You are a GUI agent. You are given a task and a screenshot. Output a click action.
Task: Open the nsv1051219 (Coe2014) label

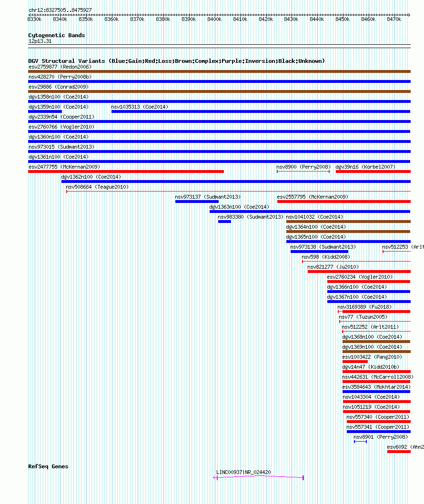point(371,407)
